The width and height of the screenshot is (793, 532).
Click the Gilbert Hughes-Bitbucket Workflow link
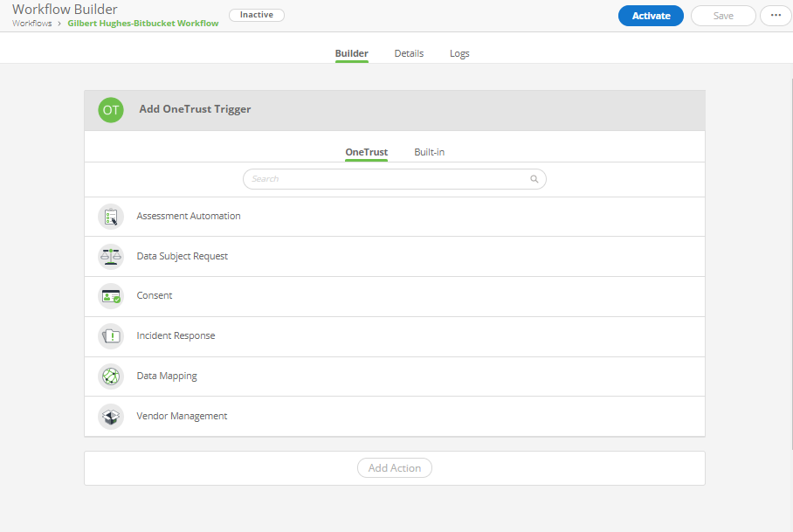tap(142, 24)
